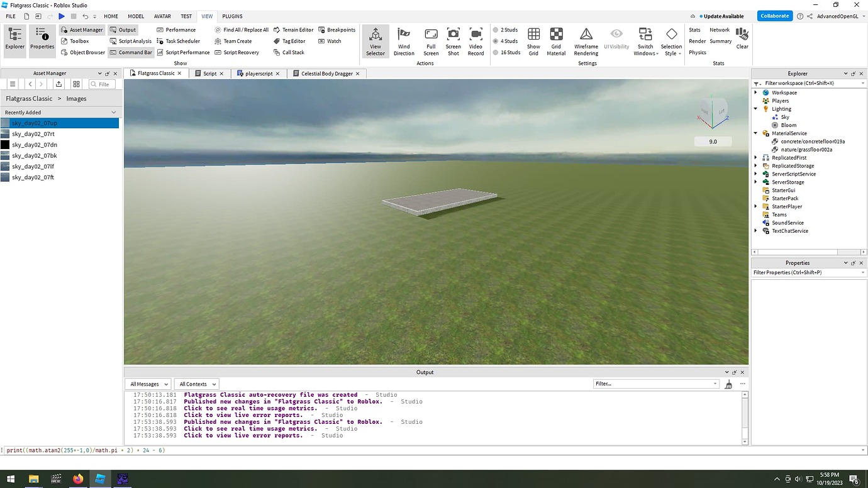The image size is (868, 488).
Task: Open the All Messages dropdown in Output
Action: coord(147,384)
